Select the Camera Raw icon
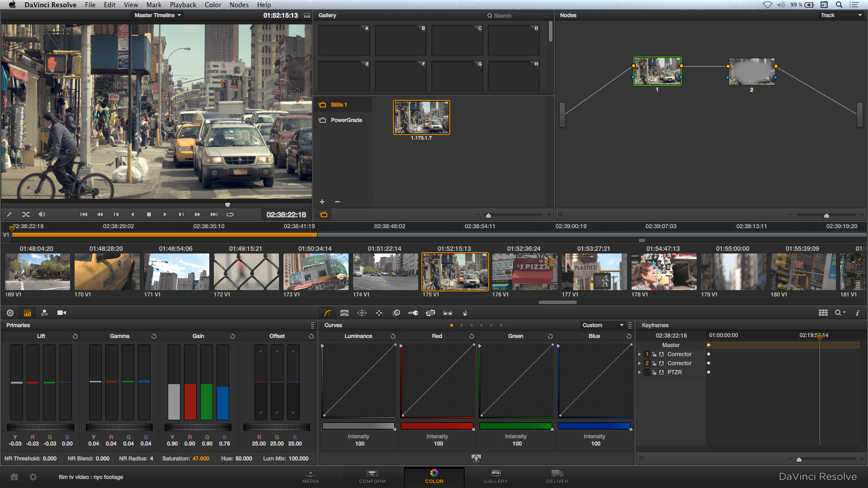The width and height of the screenshot is (868, 488). (62, 313)
